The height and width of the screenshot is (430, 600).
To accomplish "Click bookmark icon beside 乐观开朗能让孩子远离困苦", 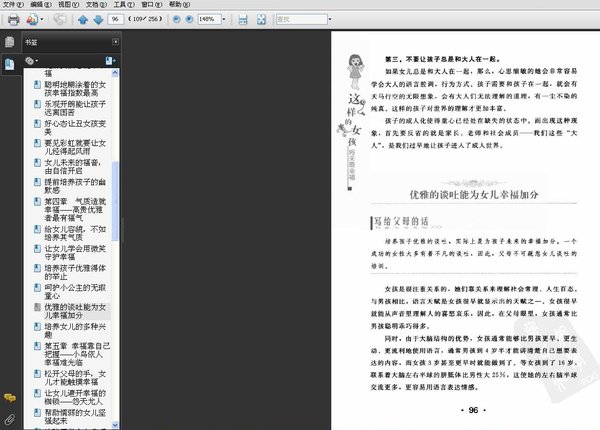I will (x=37, y=104).
